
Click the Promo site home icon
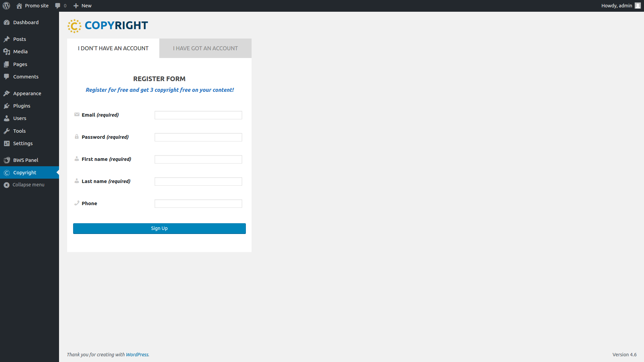[x=19, y=6]
